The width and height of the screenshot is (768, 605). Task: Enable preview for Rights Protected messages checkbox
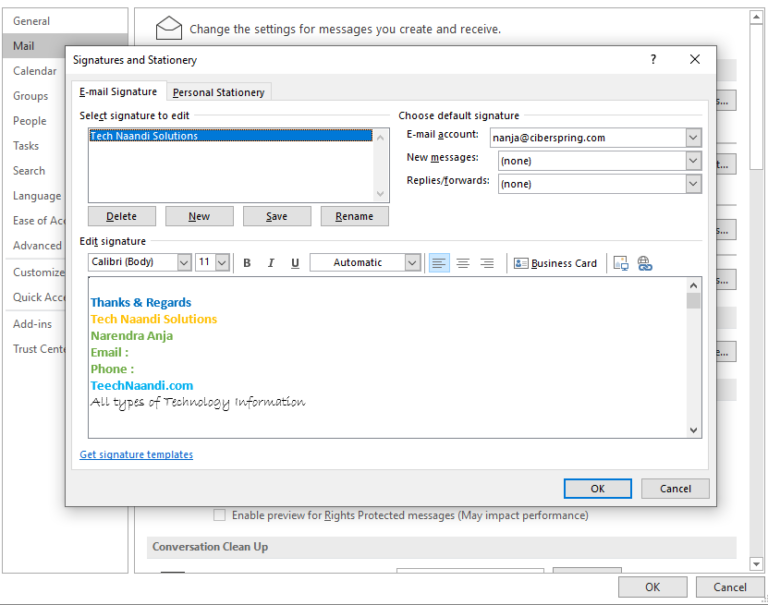coord(219,515)
